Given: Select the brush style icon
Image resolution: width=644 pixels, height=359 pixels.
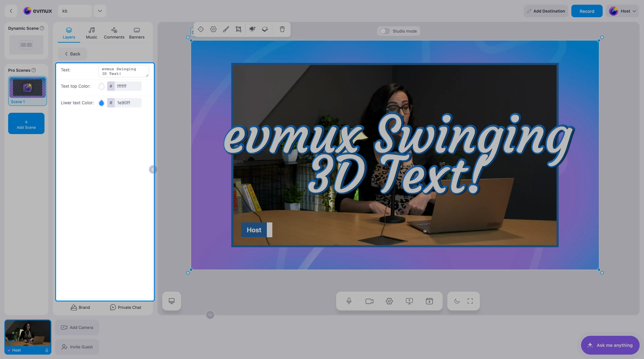Looking at the screenshot, I should [x=226, y=29].
